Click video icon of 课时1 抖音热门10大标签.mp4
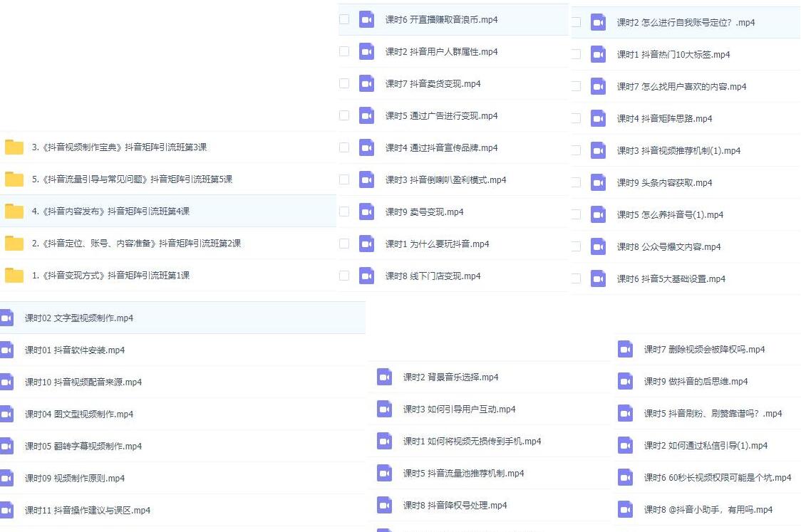This screenshot has width=801, height=532. pyautogui.click(x=598, y=55)
